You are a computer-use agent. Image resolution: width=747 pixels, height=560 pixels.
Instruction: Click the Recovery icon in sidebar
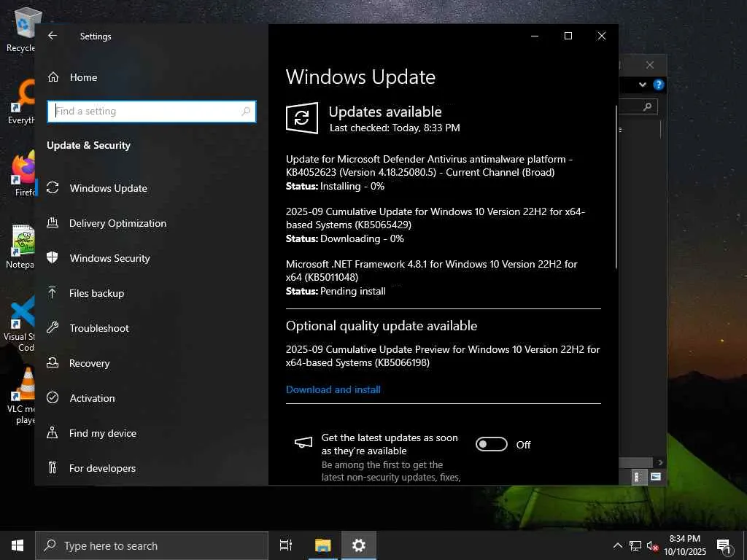click(53, 362)
